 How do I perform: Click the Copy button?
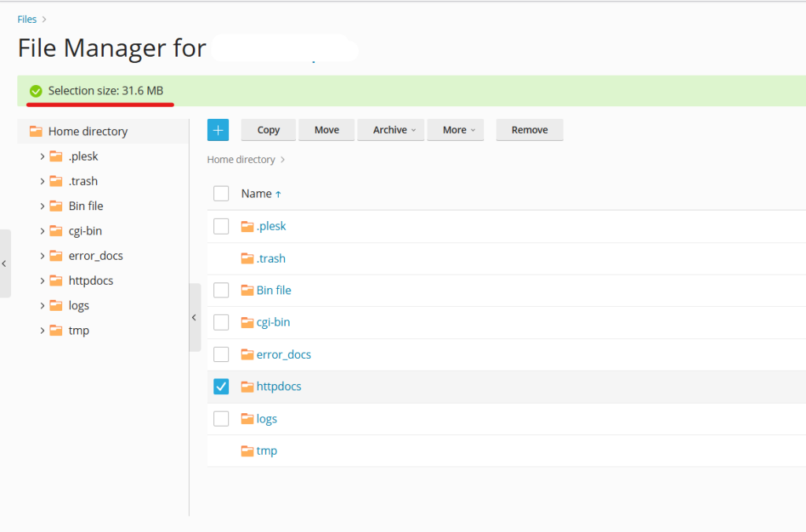(x=268, y=130)
